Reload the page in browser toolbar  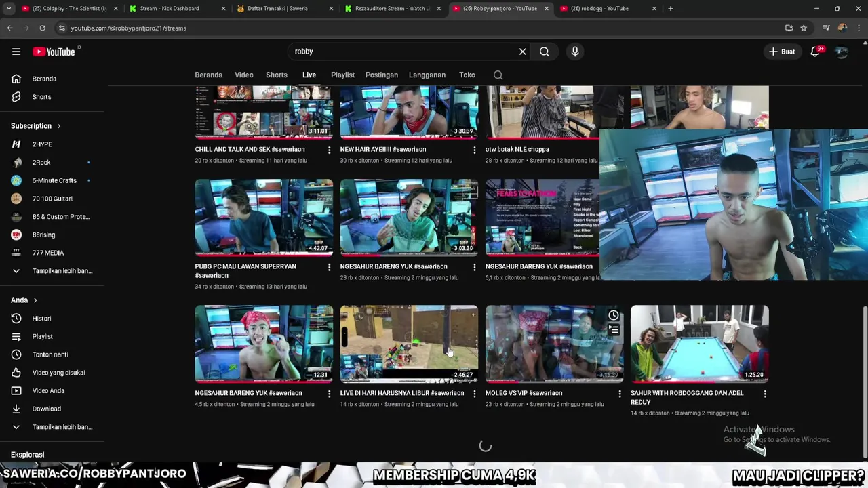[x=42, y=28]
